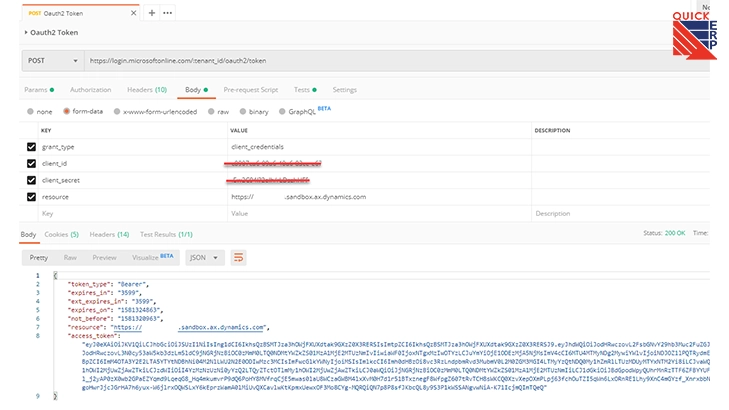
Task: Select the response Body tab
Action: click(x=28, y=234)
